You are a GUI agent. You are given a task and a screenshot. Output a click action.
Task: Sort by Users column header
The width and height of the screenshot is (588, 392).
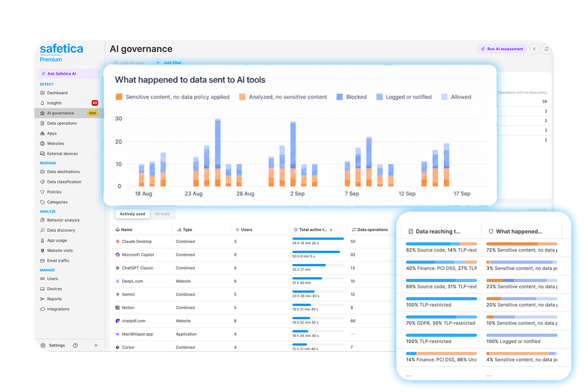point(244,229)
